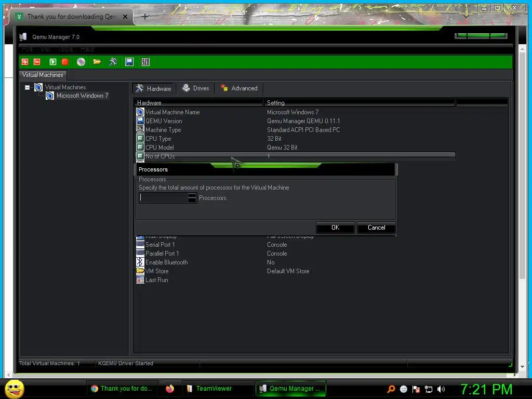Click the Virtual Machine Name row icon

140,112
